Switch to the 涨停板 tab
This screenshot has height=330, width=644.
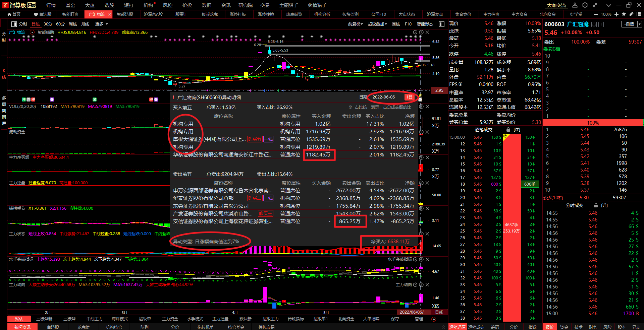point(238,14)
